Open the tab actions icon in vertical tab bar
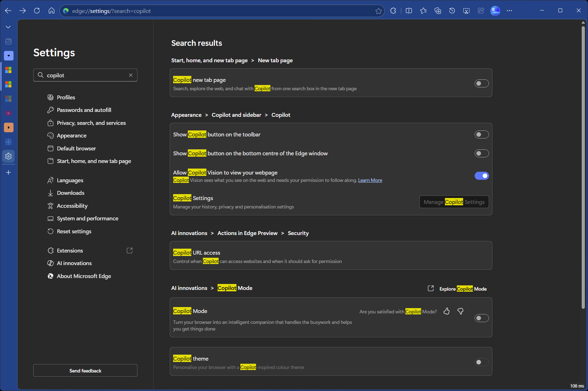This screenshot has width=588, height=391. [x=8, y=41]
